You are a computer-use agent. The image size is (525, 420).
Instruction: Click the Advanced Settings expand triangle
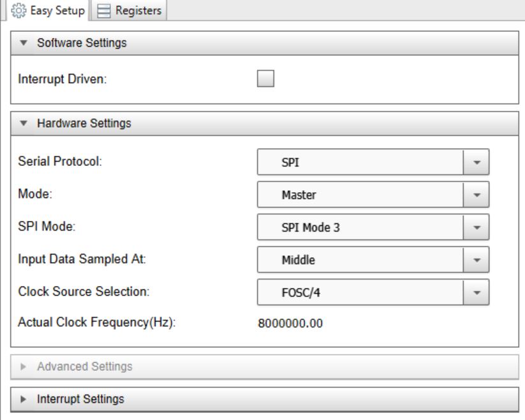point(24,367)
